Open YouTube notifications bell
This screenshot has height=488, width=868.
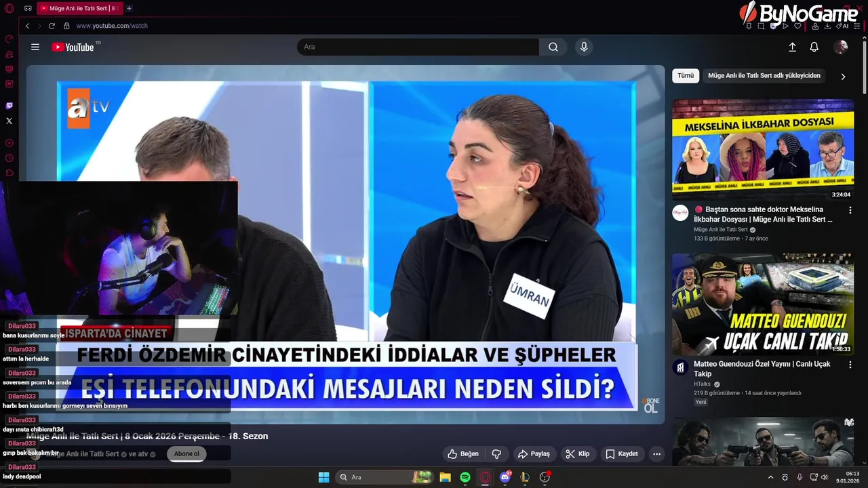(x=814, y=47)
